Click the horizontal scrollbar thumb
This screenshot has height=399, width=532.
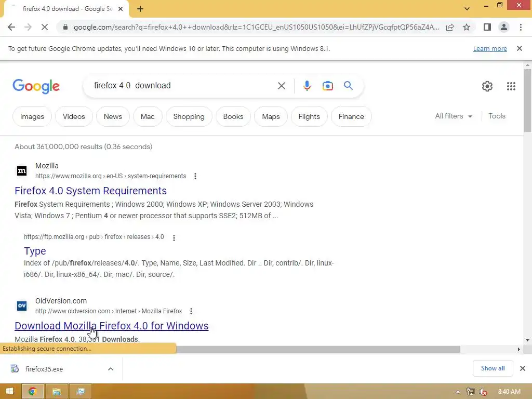tap(318, 350)
